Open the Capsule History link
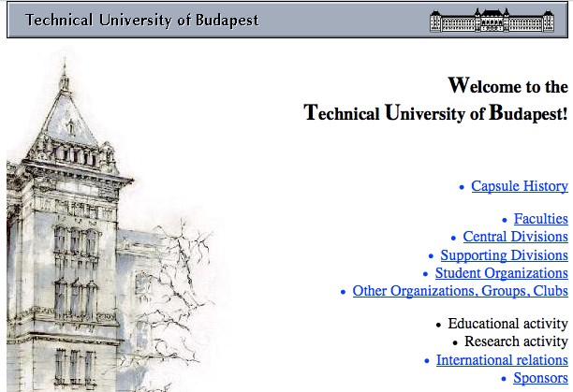Screen dimensions: 573x392 click(520, 186)
